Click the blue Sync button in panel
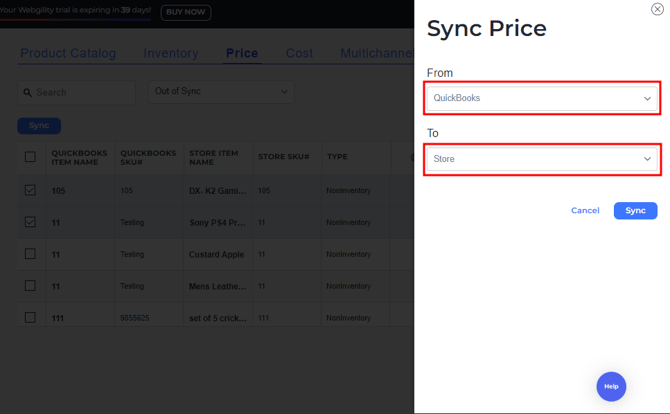 (x=635, y=211)
